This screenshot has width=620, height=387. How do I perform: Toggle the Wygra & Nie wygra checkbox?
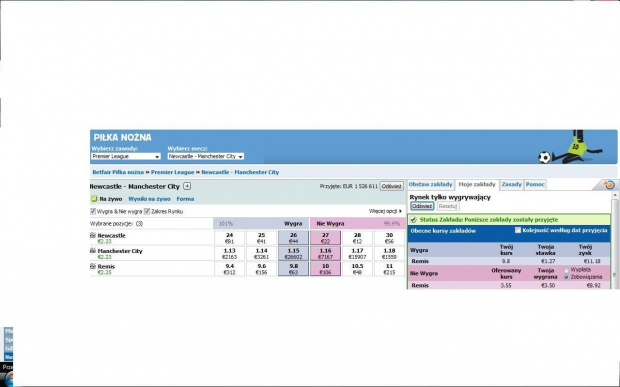coord(93,211)
